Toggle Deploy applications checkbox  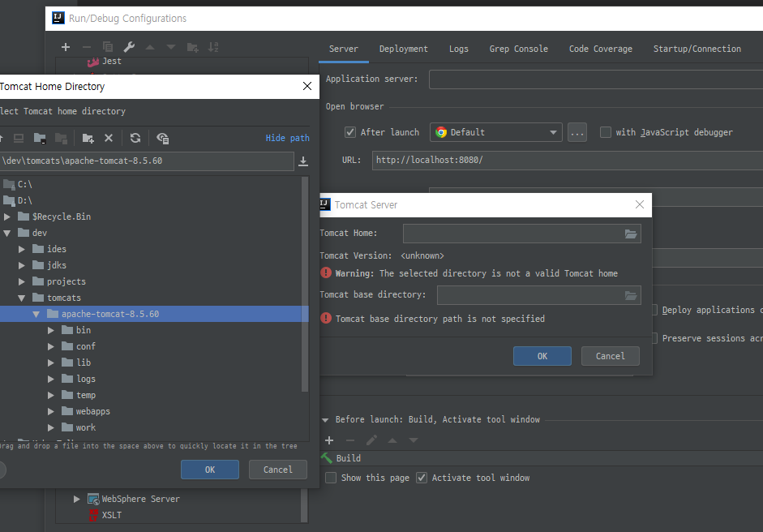[655, 310]
